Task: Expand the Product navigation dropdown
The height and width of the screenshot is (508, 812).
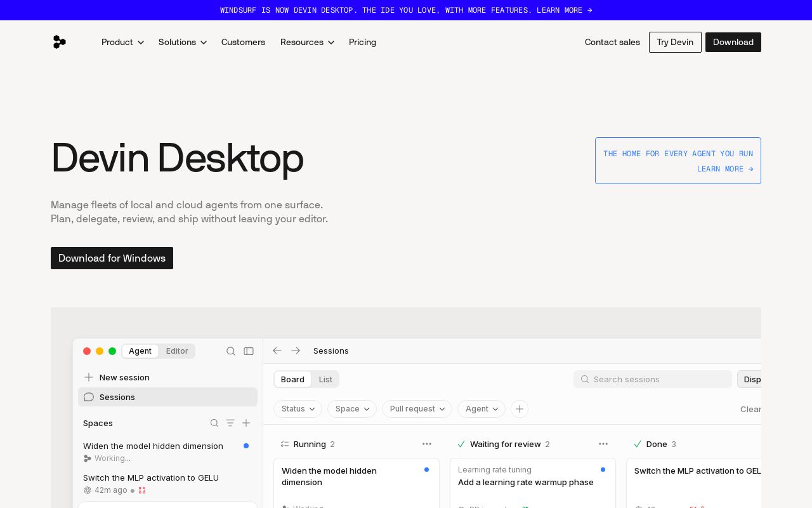Action: click(x=122, y=42)
